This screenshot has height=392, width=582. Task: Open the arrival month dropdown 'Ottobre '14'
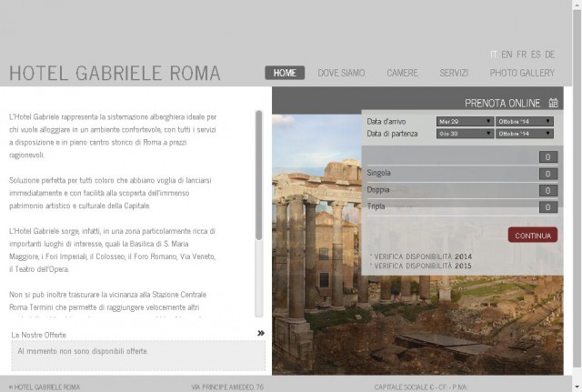click(525, 121)
